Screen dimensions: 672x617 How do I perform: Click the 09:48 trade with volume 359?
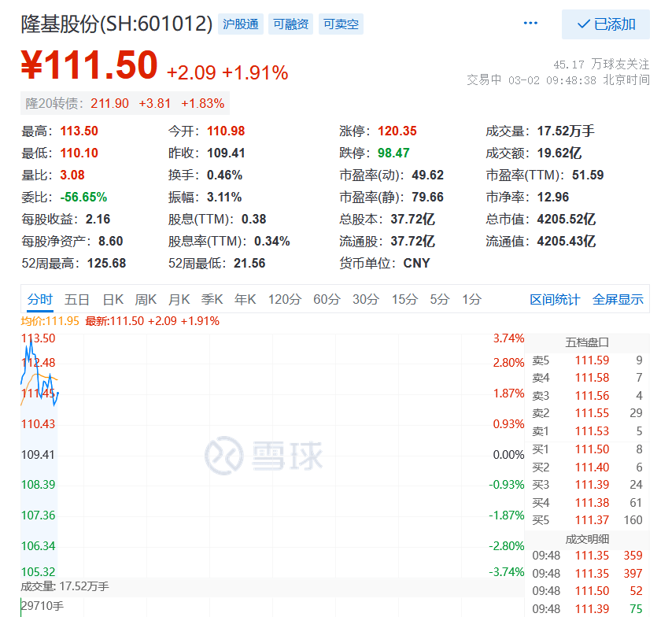point(587,556)
